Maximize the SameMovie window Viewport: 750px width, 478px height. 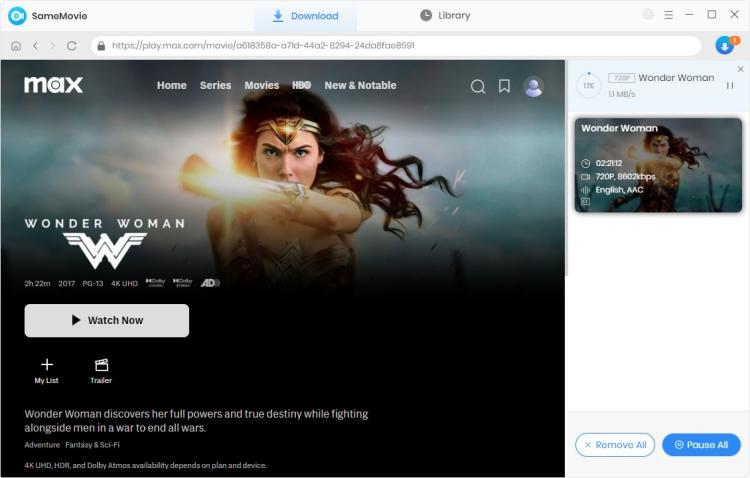pyautogui.click(x=712, y=15)
